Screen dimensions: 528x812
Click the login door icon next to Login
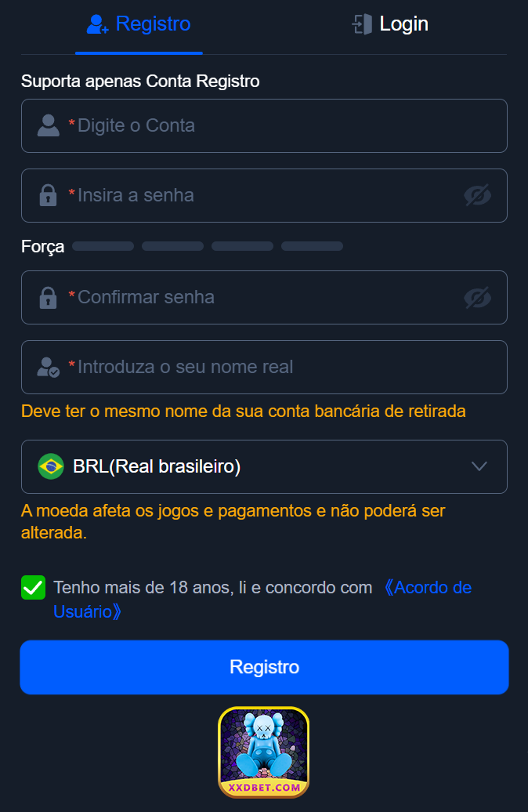click(x=362, y=24)
